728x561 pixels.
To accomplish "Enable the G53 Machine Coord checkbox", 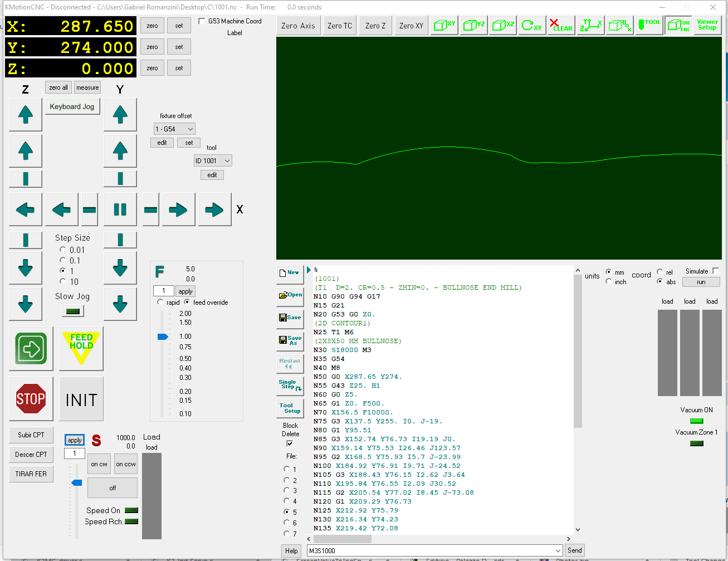I will [202, 21].
